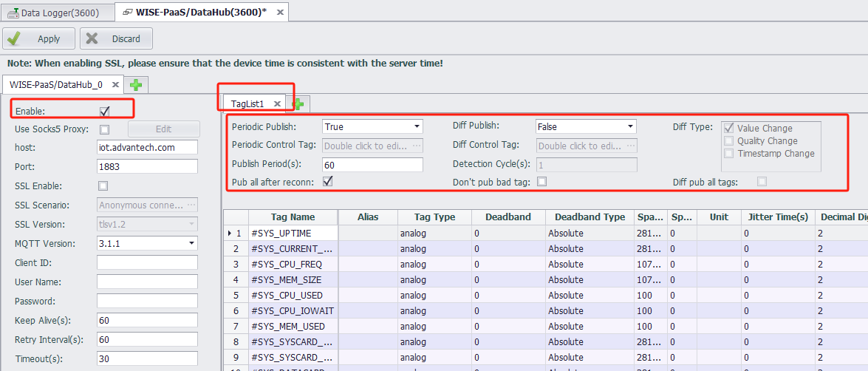Uncheck Pub all after reconn checkbox
The image size is (868, 371).
pos(328,182)
